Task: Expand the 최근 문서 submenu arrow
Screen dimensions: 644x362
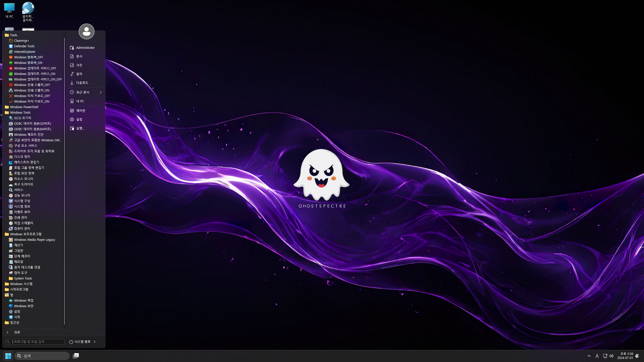Action: 101,92
